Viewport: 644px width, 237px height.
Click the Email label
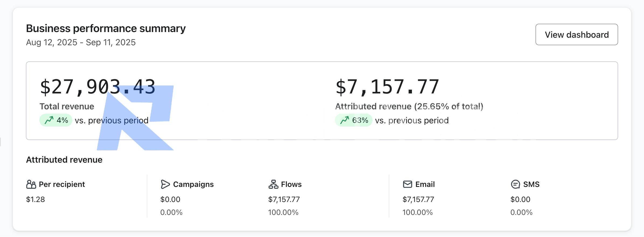(x=425, y=184)
